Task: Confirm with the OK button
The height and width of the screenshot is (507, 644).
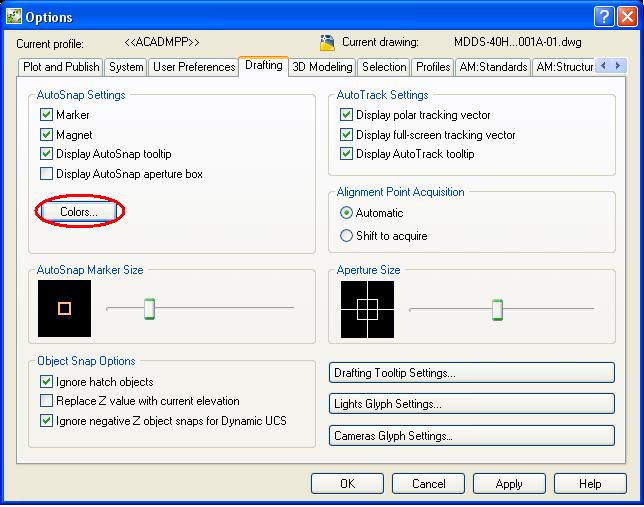Action: click(347, 484)
